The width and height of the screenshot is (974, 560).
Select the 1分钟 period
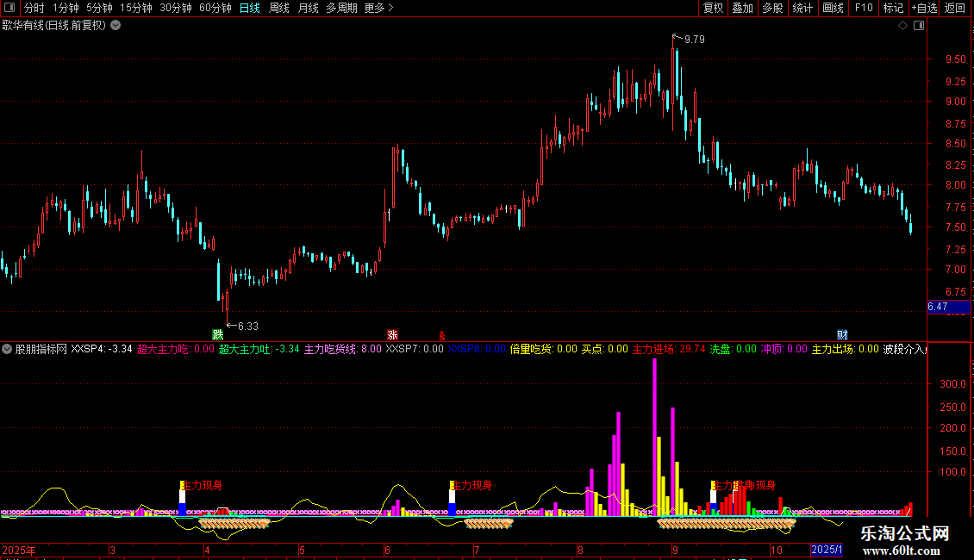click(x=66, y=8)
